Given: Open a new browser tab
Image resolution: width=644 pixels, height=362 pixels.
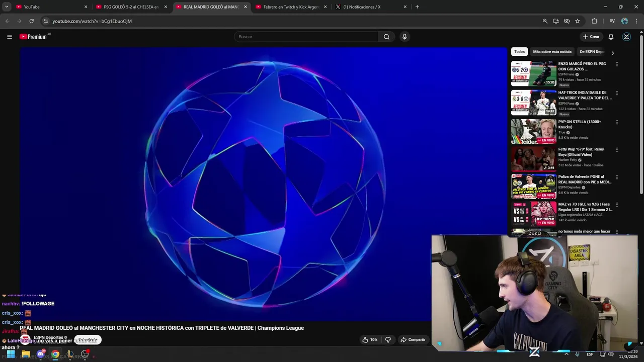Looking at the screenshot, I should (x=417, y=7).
